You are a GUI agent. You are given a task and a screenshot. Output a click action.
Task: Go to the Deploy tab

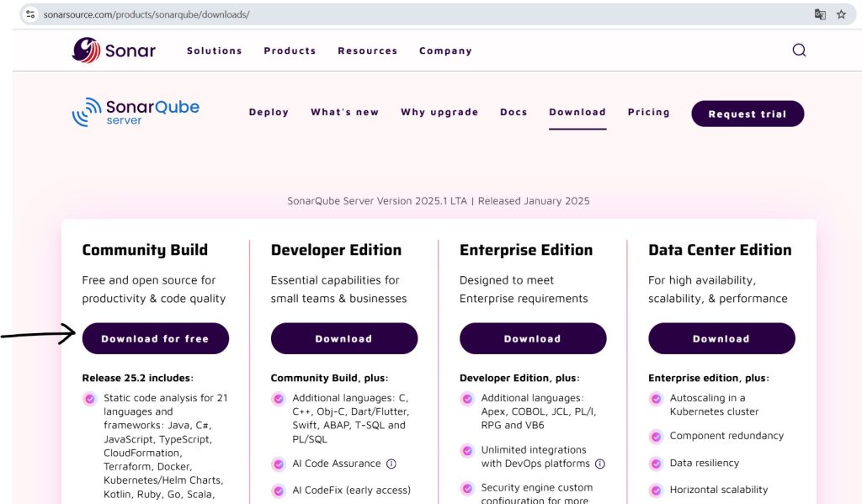(x=269, y=112)
